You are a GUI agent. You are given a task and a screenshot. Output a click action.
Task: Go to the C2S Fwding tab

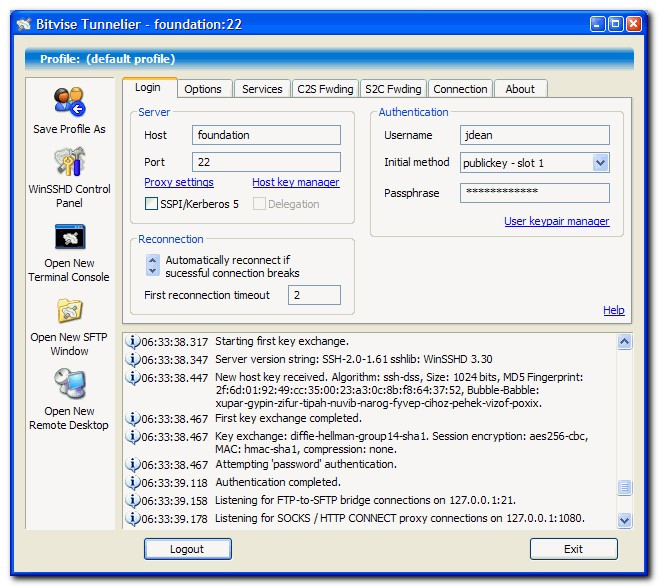[x=325, y=89]
